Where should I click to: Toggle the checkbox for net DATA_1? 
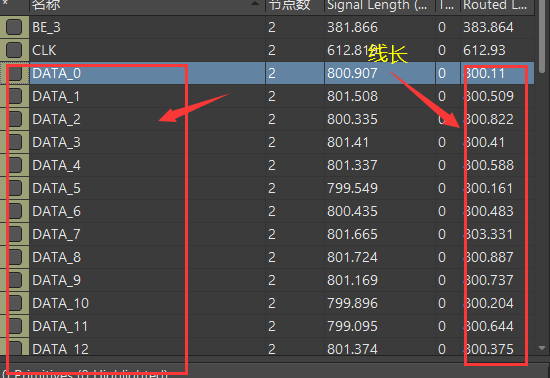click(14, 96)
